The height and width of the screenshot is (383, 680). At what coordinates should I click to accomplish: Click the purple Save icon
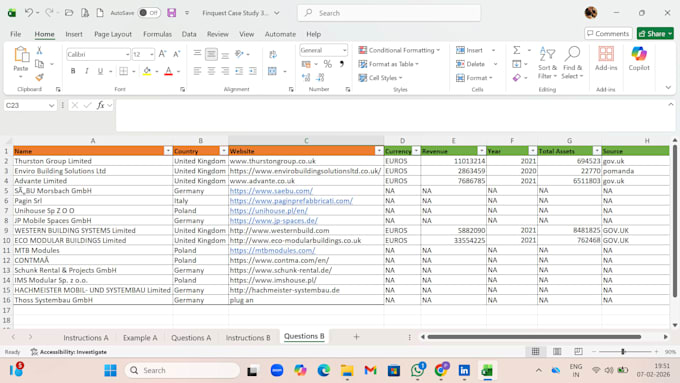(x=172, y=13)
